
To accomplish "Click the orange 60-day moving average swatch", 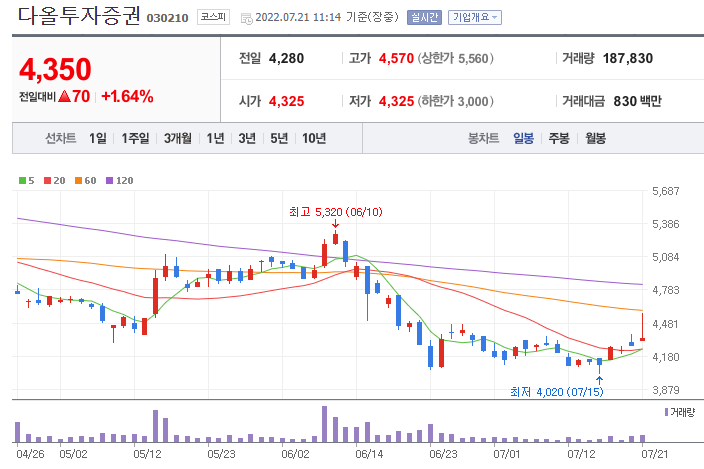I will click(x=79, y=180).
